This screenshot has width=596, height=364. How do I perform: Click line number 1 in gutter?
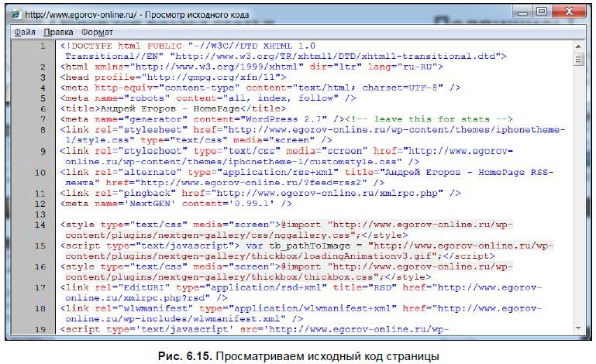[x=43, y=46]
